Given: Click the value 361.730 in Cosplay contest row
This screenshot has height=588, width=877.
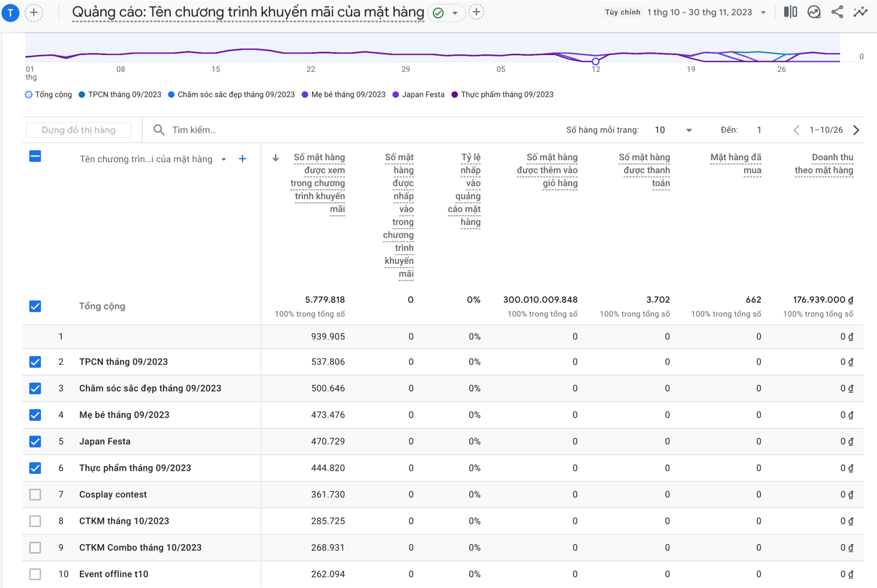Looking at the screenshot, I should click(328, 495).
